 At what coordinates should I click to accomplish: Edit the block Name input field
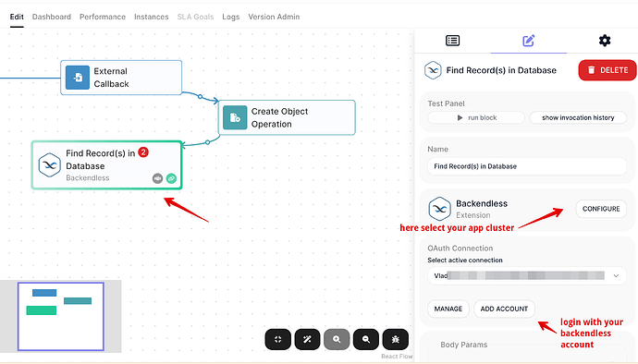click(x=527, y=166)
